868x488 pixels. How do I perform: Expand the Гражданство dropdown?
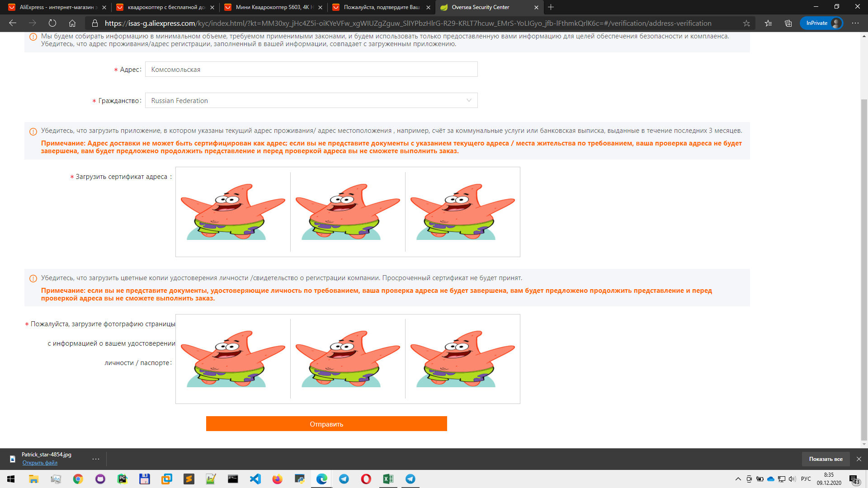point(311,100)
